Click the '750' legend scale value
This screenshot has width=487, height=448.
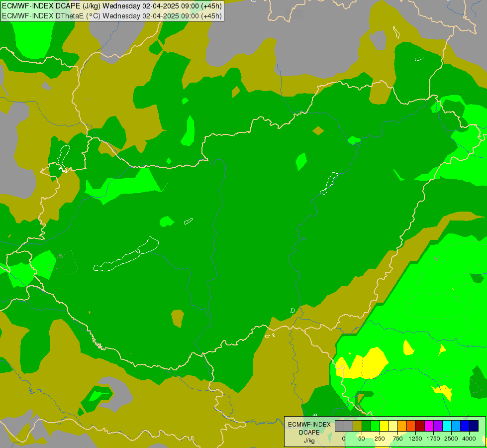[397, 439]
